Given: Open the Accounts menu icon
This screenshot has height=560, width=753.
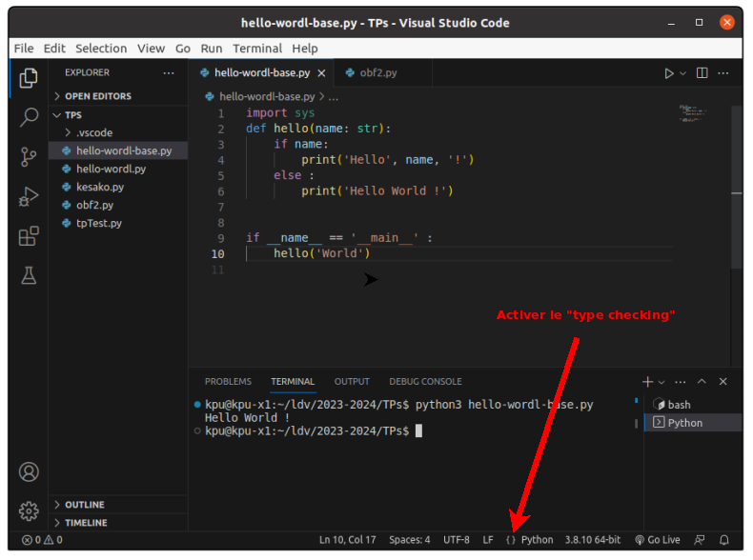Looking at the screenshot, I should click(29, 471).
